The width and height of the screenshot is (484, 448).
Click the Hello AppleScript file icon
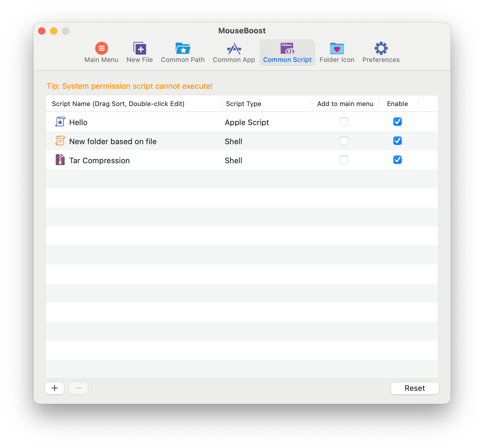point(60,122)
